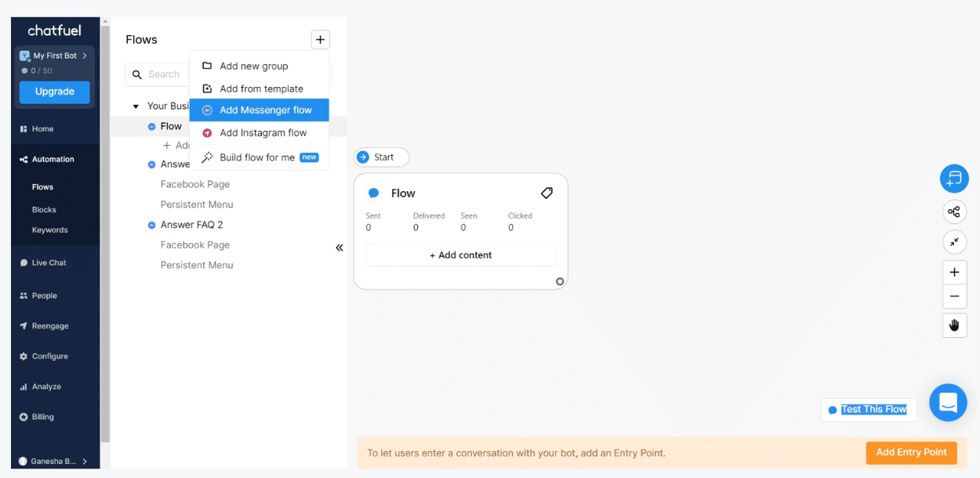Image resolution: width=980 pixels, height=478 pixels.
Task: Open Live Chat in the sidebar
Action: point(49,263)
